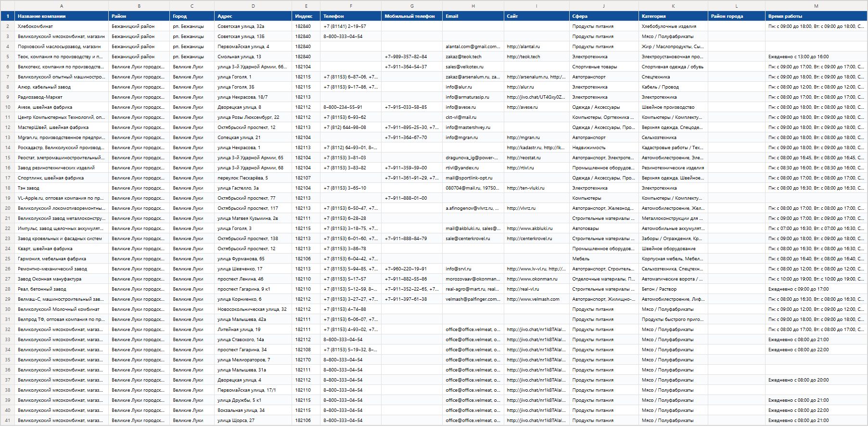Click the ckt-vl@mail.ru email cell
The height and width of the screenshot is (434, 868).
pyautogui.click(x=473, y=117)
